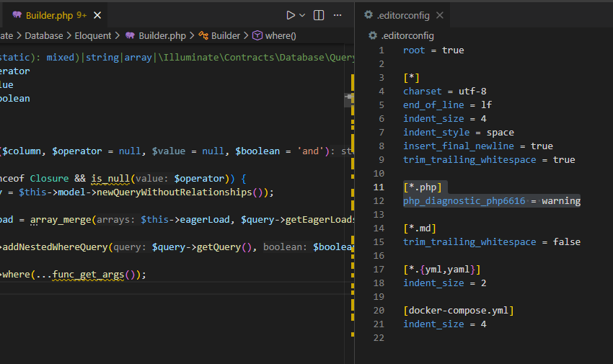This screenshot has width=613, height=364.
Task: Click line number 12 in .editorconfig
Action: pos(380,201)
